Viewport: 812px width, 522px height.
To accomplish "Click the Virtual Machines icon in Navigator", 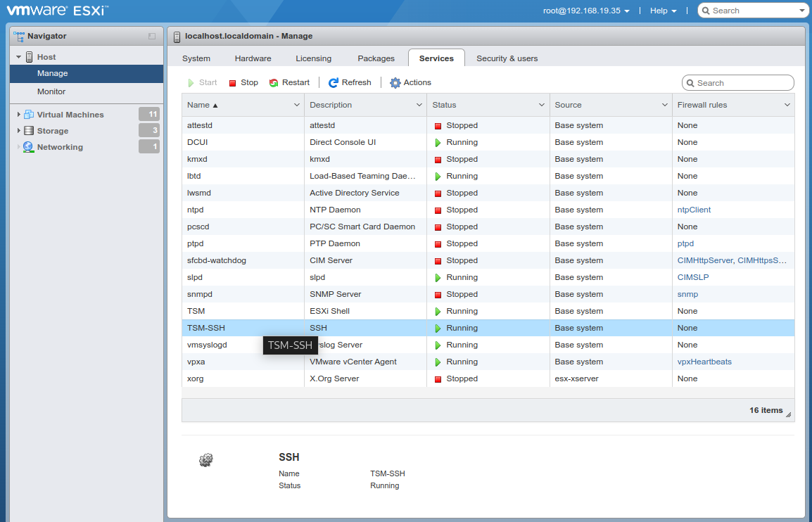I will (x=29, y=115).
